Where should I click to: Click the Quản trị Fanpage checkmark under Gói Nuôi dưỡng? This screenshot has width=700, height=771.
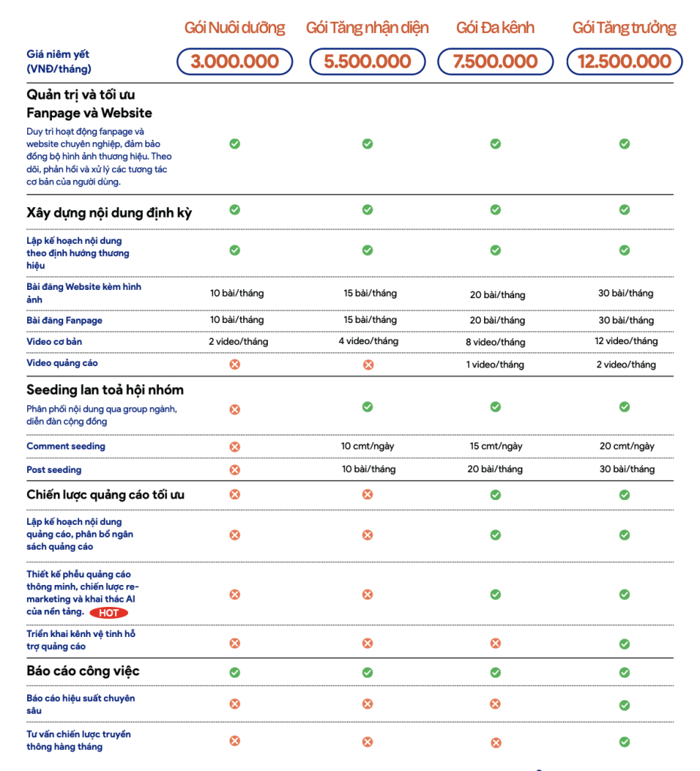point(235,144)
